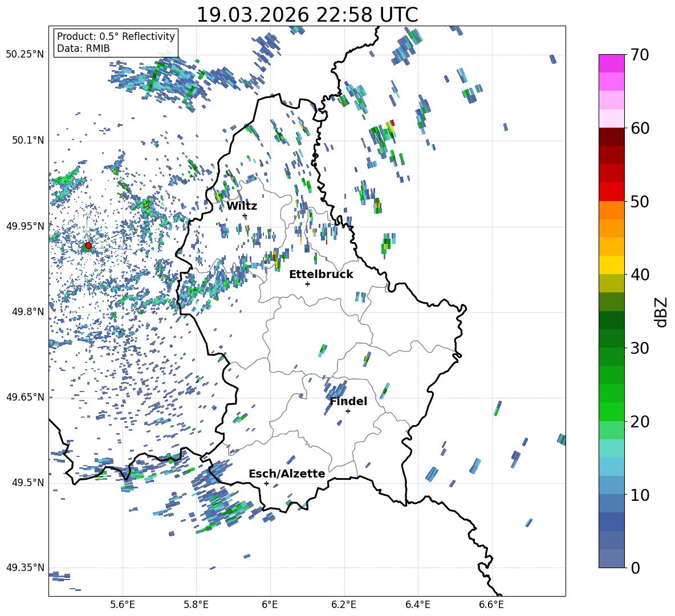Click the 49.8°N latitude label
The height and width of the screenshot is (616, 675).
tap(29, 312)
